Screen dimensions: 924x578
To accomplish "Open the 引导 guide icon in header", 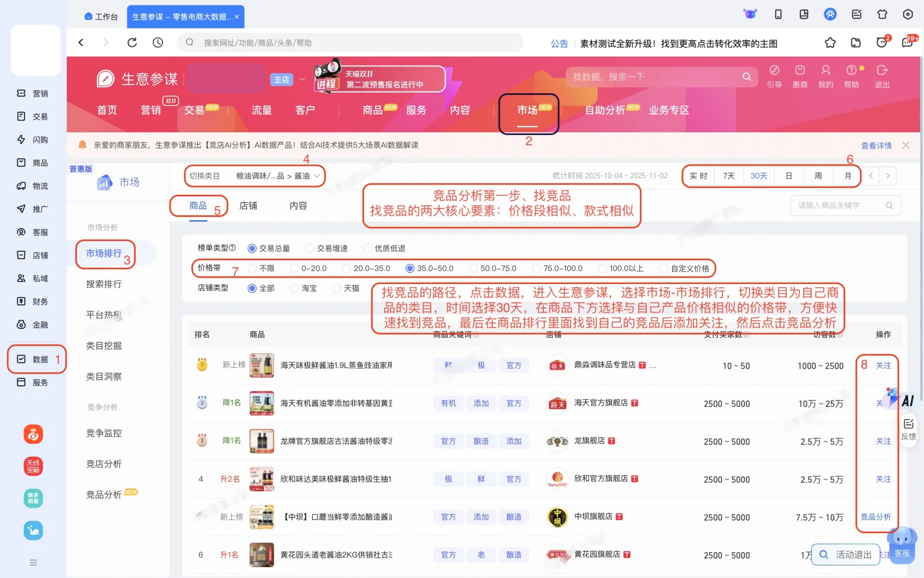I will (774, 76).
